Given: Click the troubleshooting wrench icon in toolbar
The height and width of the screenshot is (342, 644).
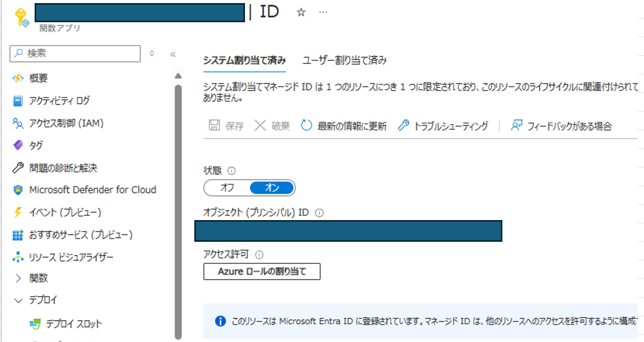Looking at the screenshot, I should pyautogui.click(x=403, y=126).
